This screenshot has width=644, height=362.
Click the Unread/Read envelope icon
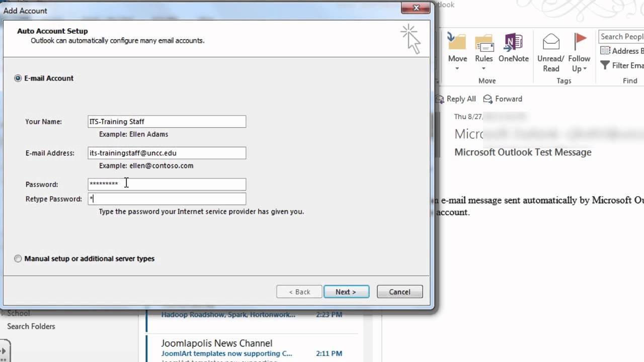tap(551, 43)
